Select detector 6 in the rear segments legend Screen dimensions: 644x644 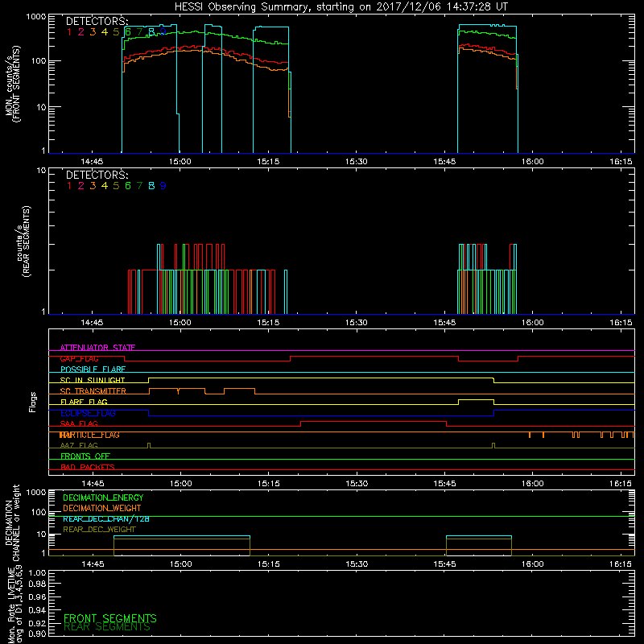128,186
